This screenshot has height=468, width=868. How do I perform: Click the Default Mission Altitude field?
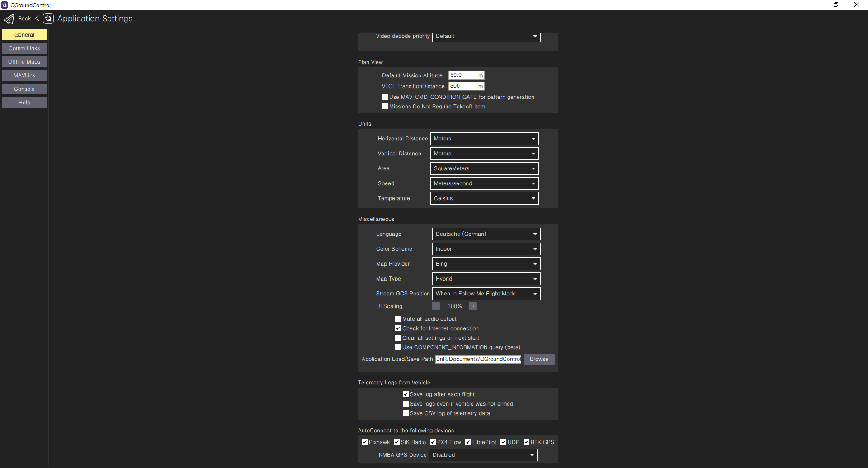tap(463, 75)
